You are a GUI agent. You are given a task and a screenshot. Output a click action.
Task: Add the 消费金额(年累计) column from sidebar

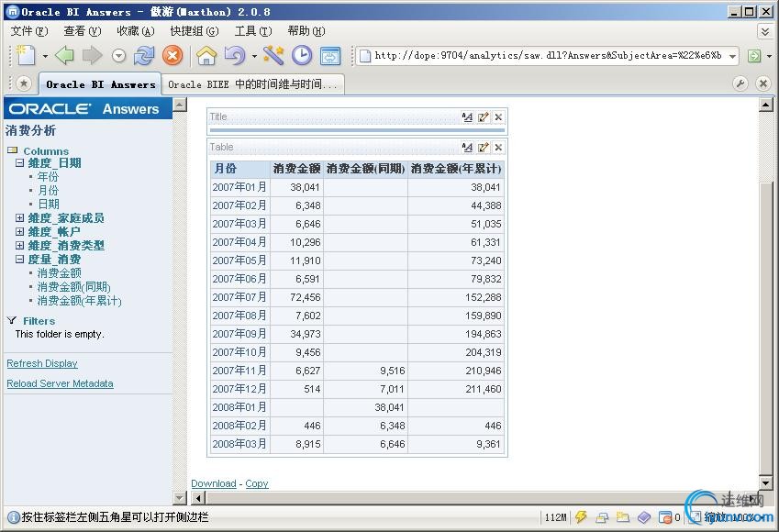coord(80,301)
